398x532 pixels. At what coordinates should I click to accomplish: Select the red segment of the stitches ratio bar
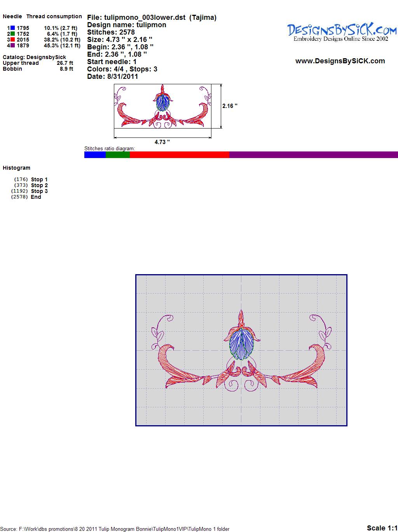click(179, 155)
